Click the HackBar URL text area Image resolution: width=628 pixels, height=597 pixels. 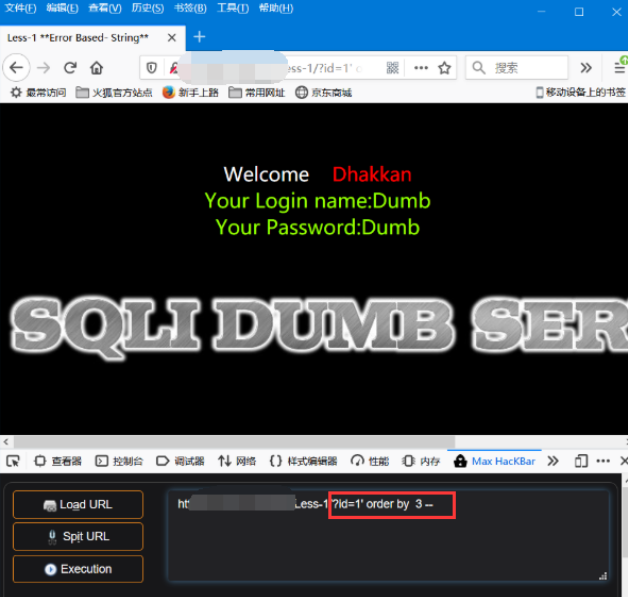[388, 536]
